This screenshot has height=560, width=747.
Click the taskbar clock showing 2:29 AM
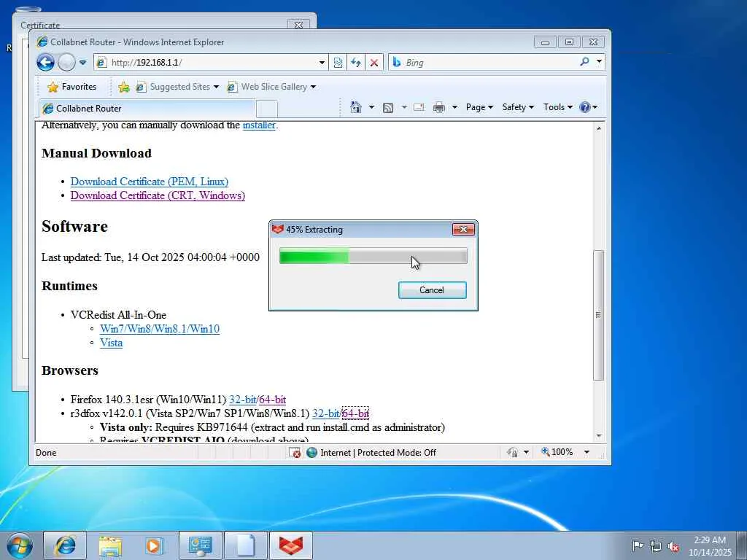[710, 545]
